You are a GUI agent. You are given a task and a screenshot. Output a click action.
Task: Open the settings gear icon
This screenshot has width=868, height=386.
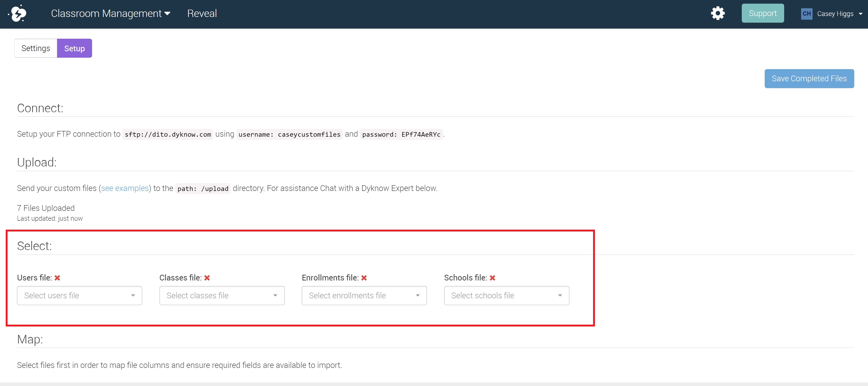click(x=718, y=14)
